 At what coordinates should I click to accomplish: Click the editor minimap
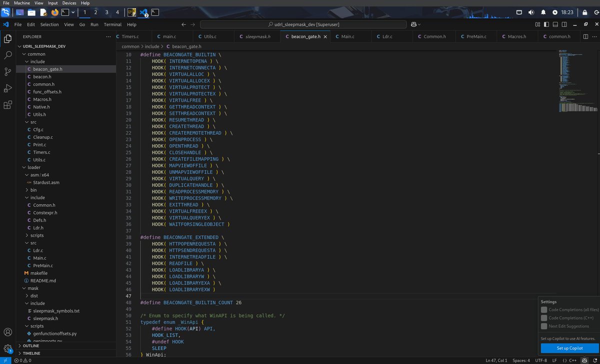(578, 80)
